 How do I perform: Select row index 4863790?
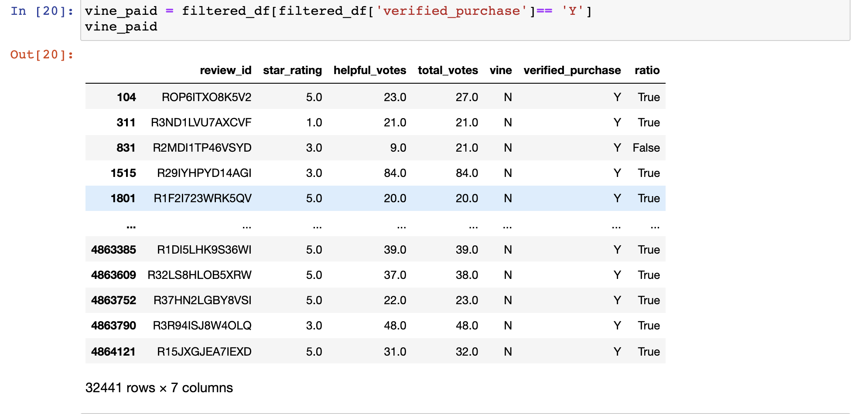click(113, 326)
